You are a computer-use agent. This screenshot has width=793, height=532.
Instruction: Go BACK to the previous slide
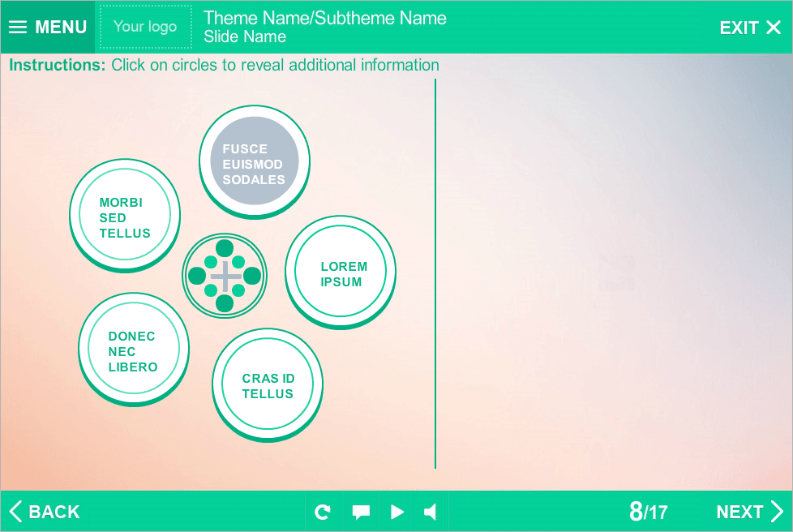pos(45,512)
